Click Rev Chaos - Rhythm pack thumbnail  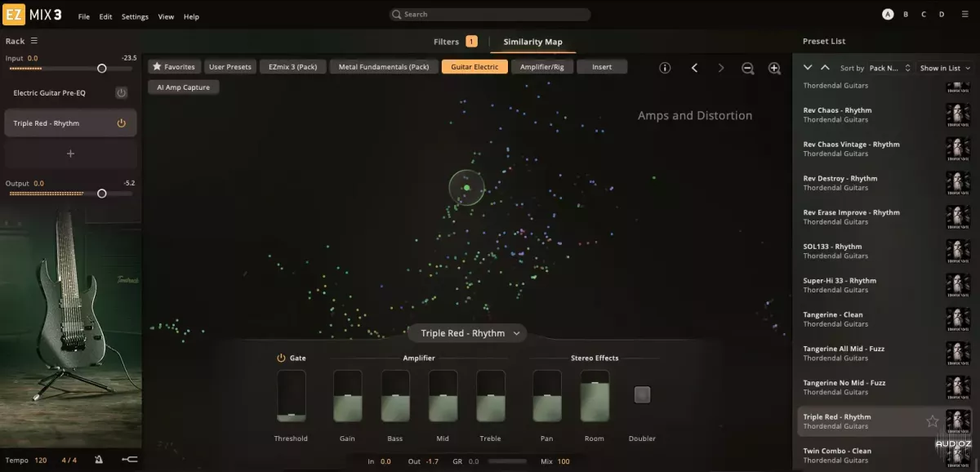[958, 114]
